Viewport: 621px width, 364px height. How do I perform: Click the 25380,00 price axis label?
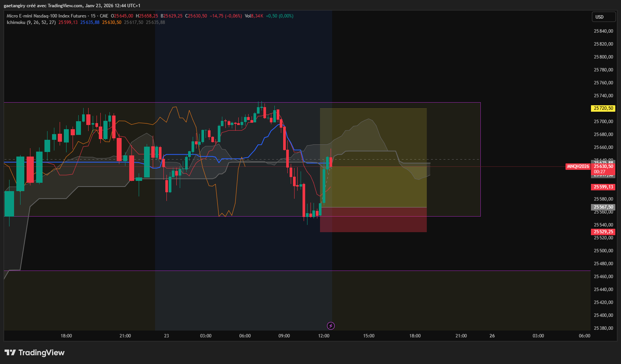(x=604, y=328)
